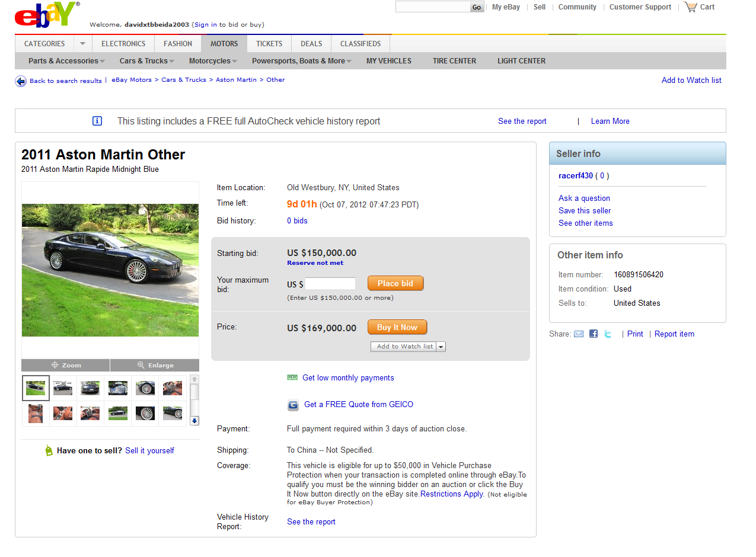Click the maximum bid input field
This screenshot has height=557, width=756.
tap(330, 284)
